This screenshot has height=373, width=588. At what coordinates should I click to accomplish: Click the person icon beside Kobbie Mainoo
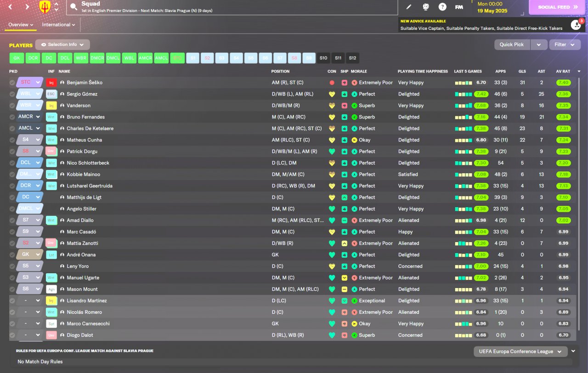62,175
